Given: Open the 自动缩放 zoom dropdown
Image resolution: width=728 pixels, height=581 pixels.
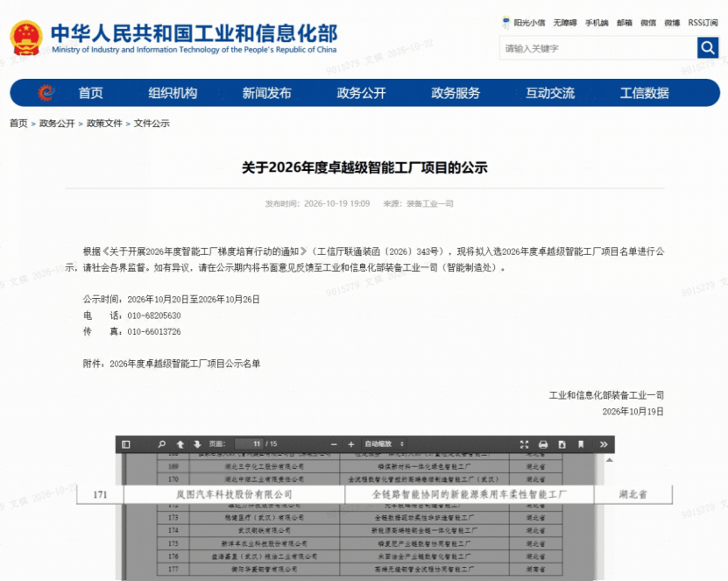Looking at the screenshot, I should click(384, 444).
